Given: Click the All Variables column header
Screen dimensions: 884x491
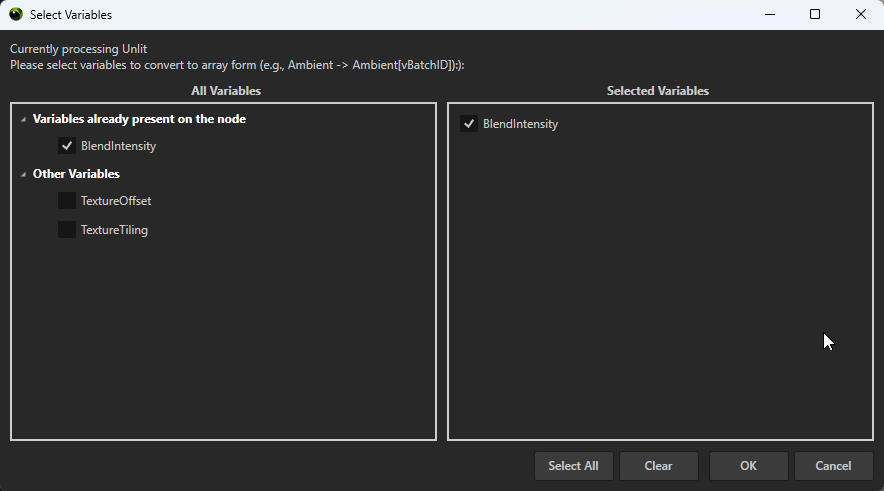Looking at the screenshot, I should [226, 91].
